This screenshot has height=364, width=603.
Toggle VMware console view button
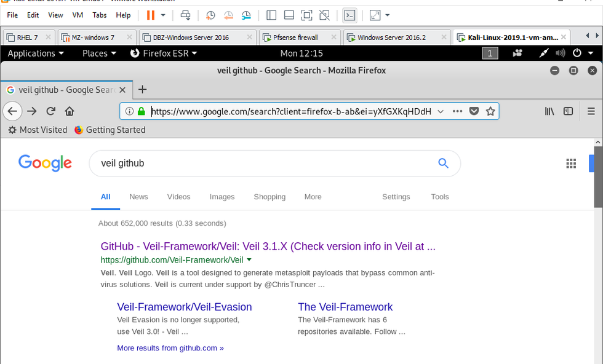coord(349,15)
